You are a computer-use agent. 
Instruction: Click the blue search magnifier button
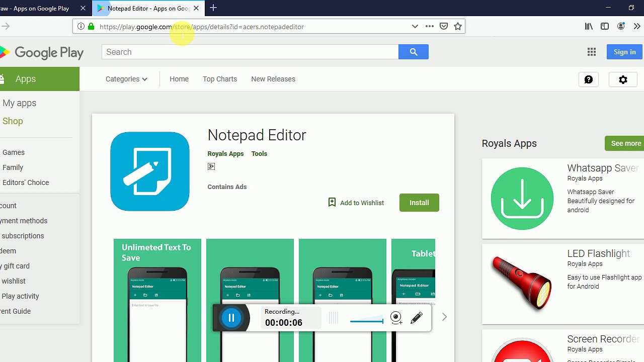tap(413, 52)
